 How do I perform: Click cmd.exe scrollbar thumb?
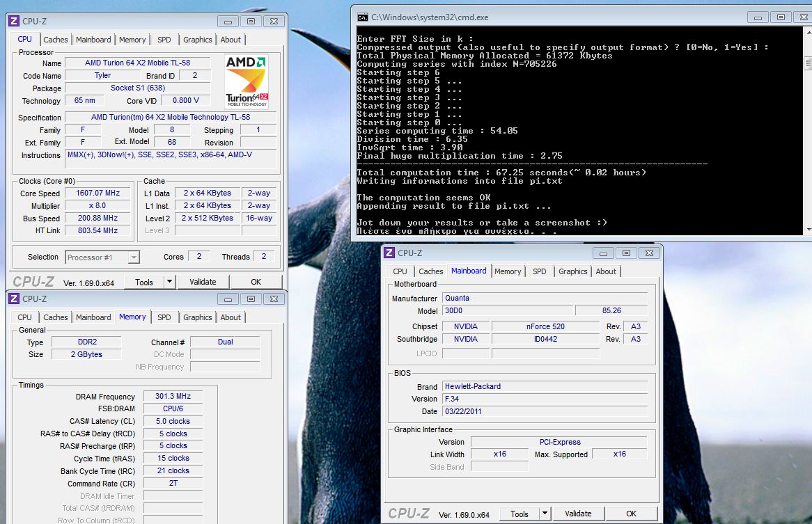pyautogui.click(x=808, y=63)
